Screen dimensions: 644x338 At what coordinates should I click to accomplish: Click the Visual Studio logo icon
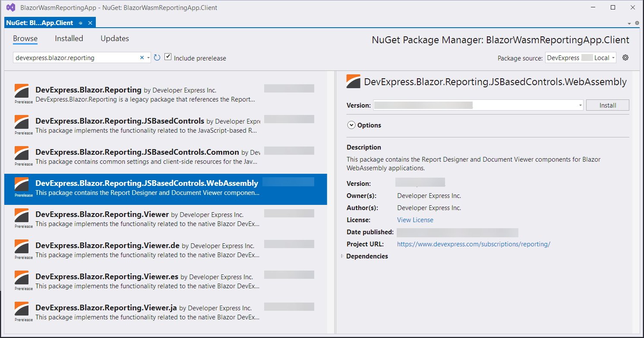(11, 7)
